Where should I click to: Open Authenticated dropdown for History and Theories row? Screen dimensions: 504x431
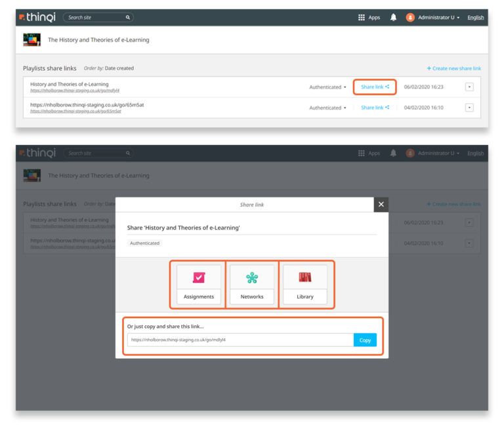327,87
